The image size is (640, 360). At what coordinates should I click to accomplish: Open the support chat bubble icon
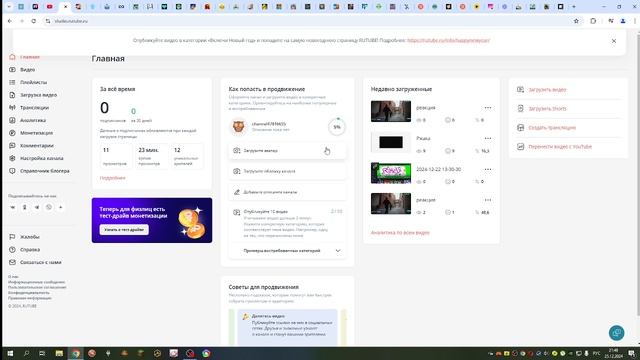pyautogui.click(x=616, y=333)
